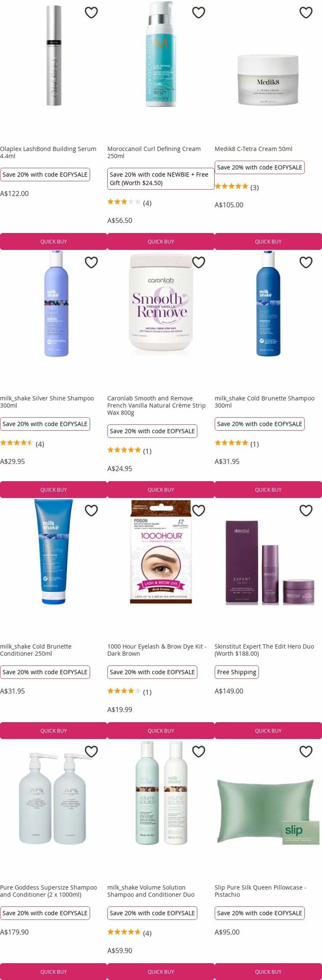
Task: Click heart icon on Medik8 C-Tetra Cream
Action: coord(306,12)
